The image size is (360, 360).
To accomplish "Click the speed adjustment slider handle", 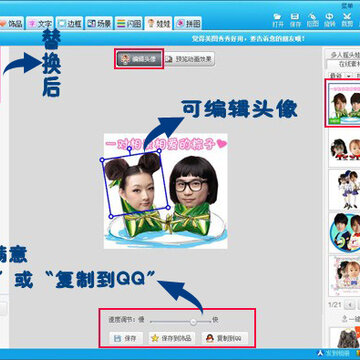I will 193,322.
